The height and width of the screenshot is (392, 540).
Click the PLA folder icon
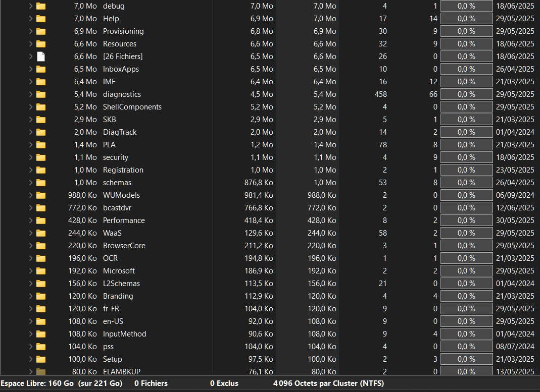[41, 145]
